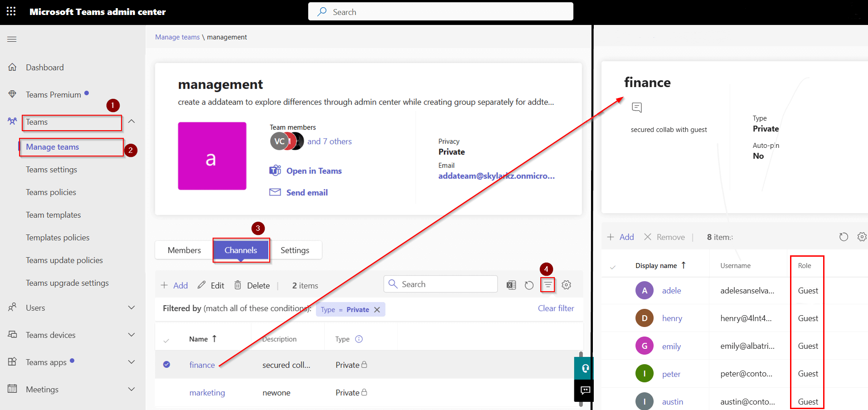Export channels list to Excel

511,285
